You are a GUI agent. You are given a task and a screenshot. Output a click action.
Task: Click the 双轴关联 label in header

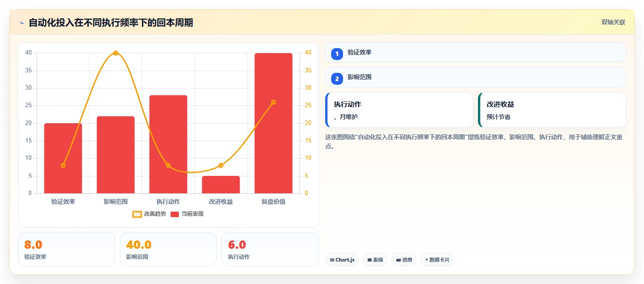pos(613,22)
